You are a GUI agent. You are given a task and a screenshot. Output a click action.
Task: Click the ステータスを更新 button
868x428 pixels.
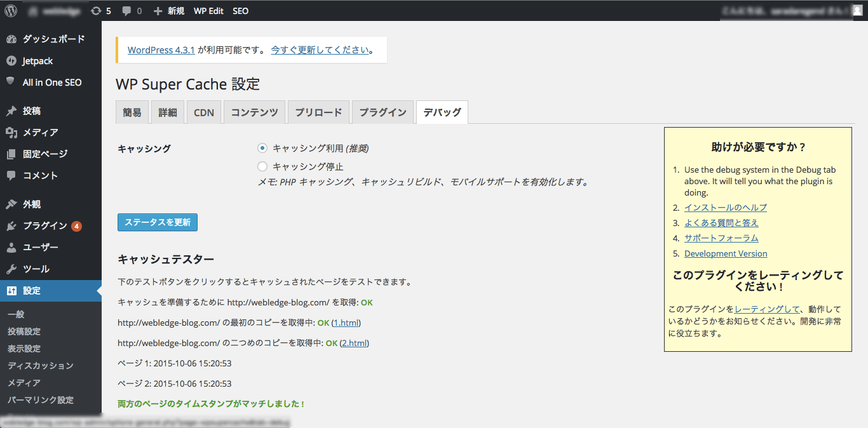[x=158, y=222]
